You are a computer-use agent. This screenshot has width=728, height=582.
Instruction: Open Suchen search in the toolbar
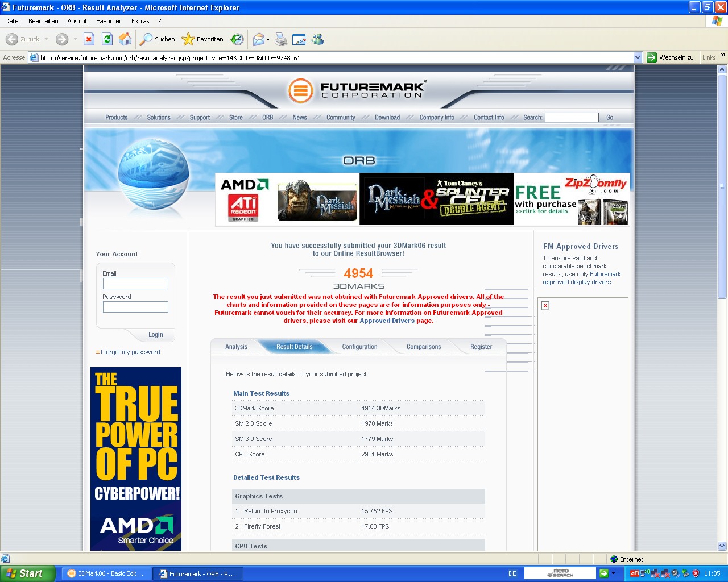pyautogui.click(x=158, y=39)
